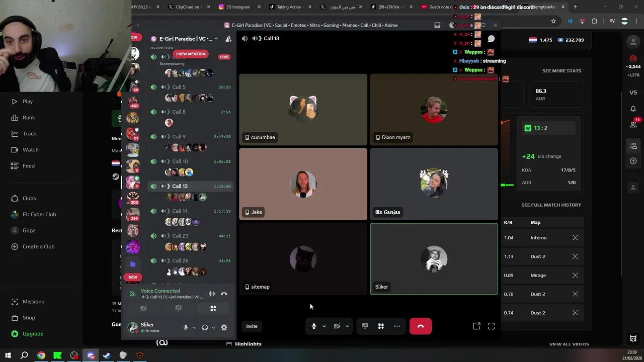Open microphone options arrow in call bar
Screen dimensions: 644x362
click(x=324, y=326)
